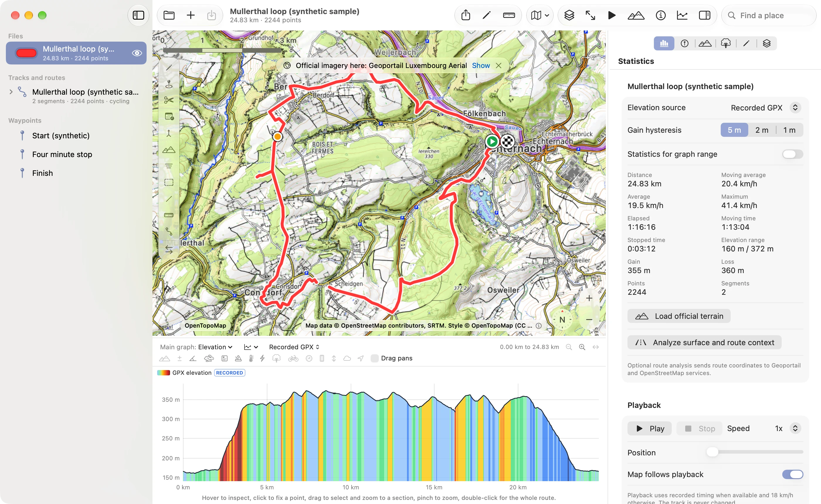Open the graph Recorded GPX source selector
Viewport: 821px width, 504px height.
pos(294,347)
